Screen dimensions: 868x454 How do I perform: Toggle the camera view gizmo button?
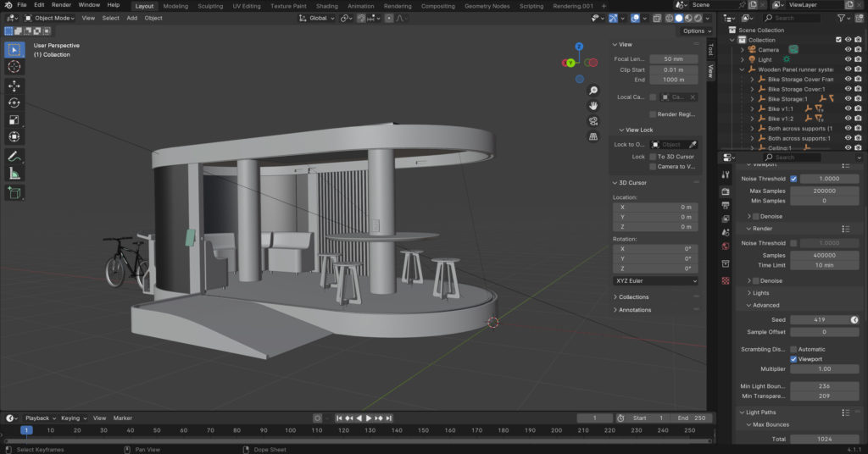point(593,121)
